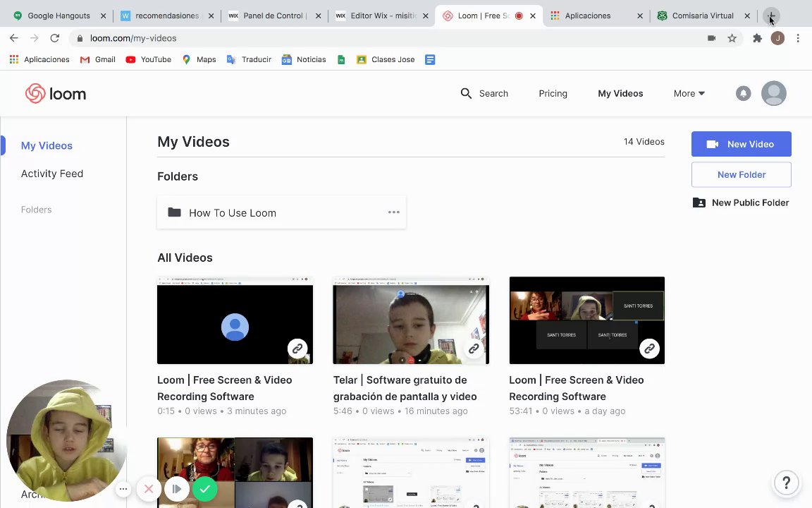Bookmark this page with the star icon

tap(732, 38)
